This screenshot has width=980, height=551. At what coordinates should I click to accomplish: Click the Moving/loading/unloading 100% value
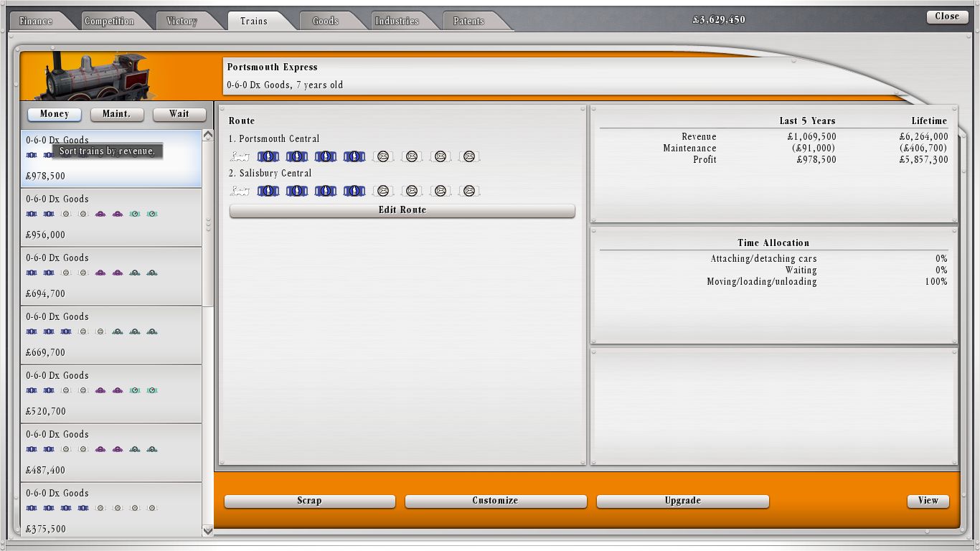click(x=936, y=281)
